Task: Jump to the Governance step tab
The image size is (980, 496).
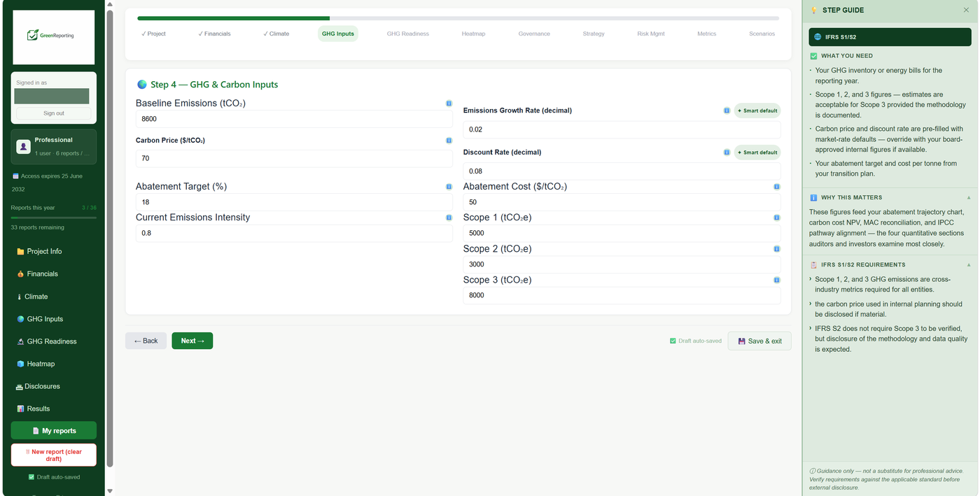Action: (534, 34)
